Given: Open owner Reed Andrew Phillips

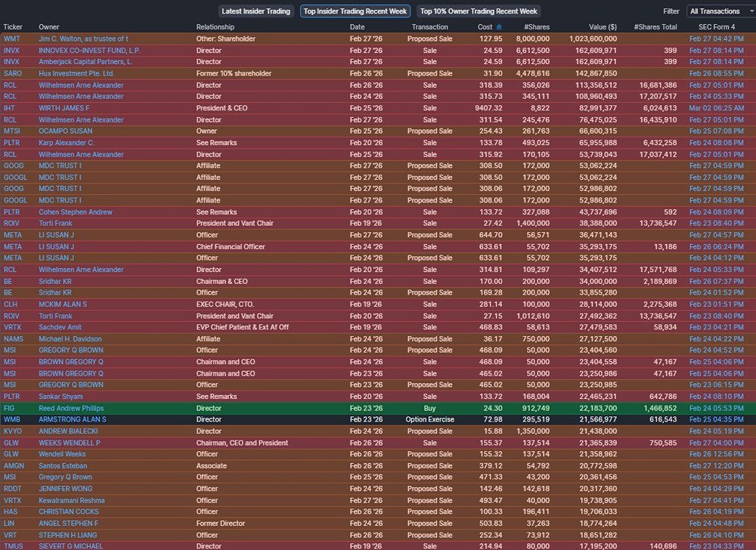Looking at the screenshot, I should [71, 408].
